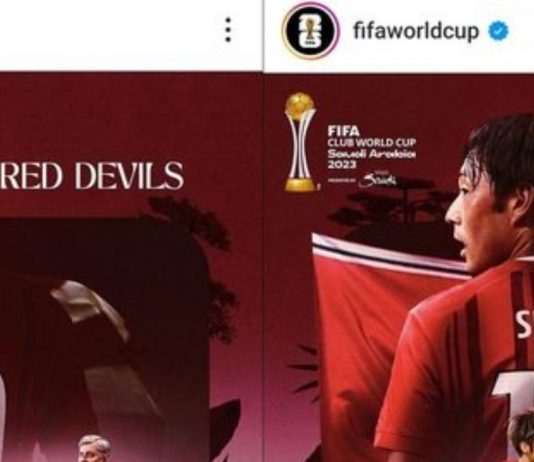This screenshot has height=462, width=534.
Task: View story via gradient ring around avatar
Action: (310, 31)
